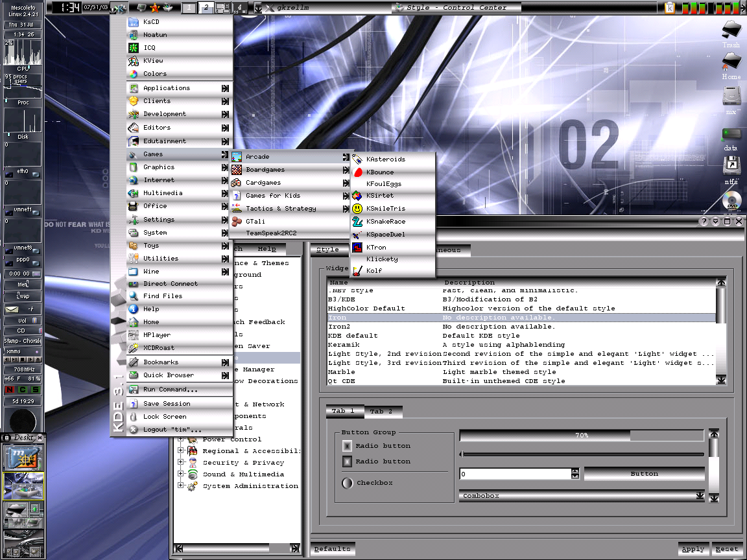
Task: Open Trash desktop icon
Action: (731, 34)
